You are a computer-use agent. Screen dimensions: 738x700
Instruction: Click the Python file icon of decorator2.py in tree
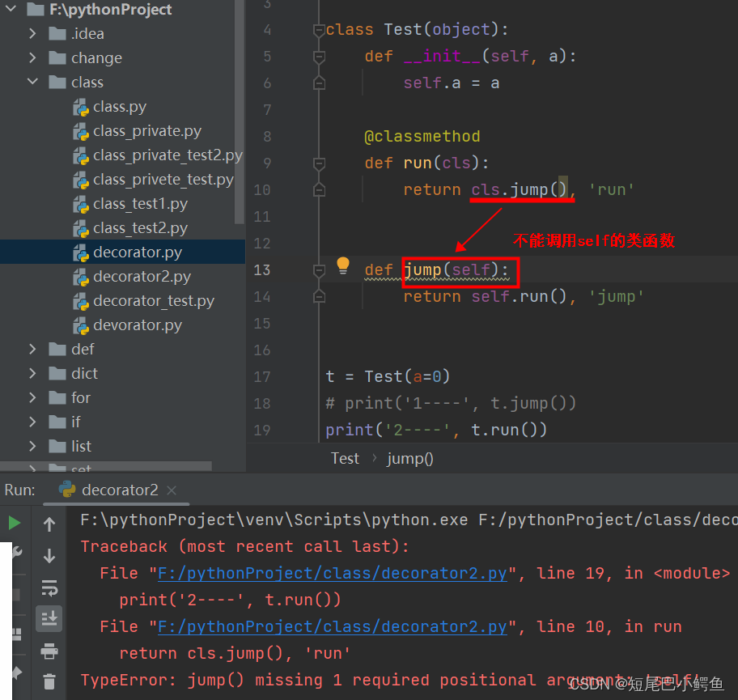[x=81, y=277]
